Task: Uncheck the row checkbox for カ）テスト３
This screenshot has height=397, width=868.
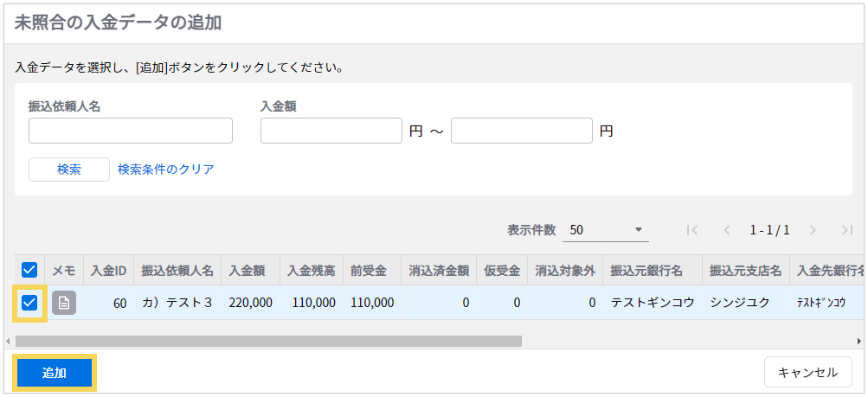Action: tap(29, 303)
